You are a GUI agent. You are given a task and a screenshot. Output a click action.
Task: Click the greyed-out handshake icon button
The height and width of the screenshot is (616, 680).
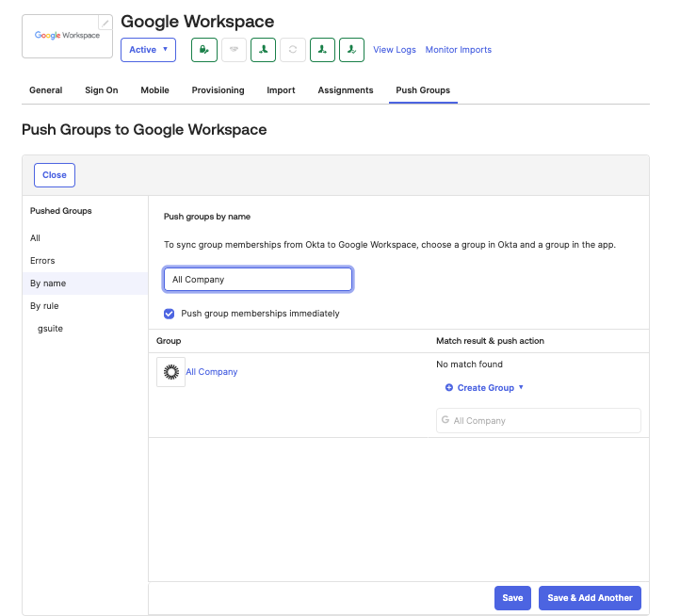[x=234, y=50]
